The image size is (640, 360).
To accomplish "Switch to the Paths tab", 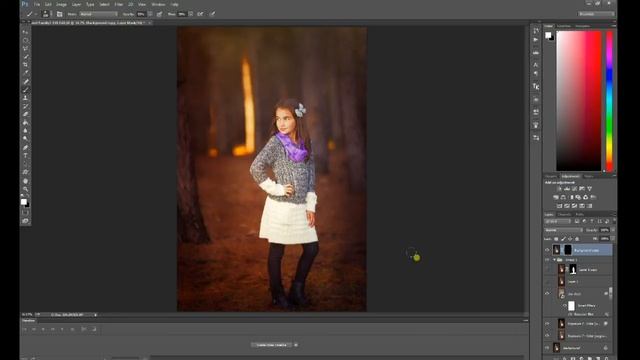I will 580,214.
